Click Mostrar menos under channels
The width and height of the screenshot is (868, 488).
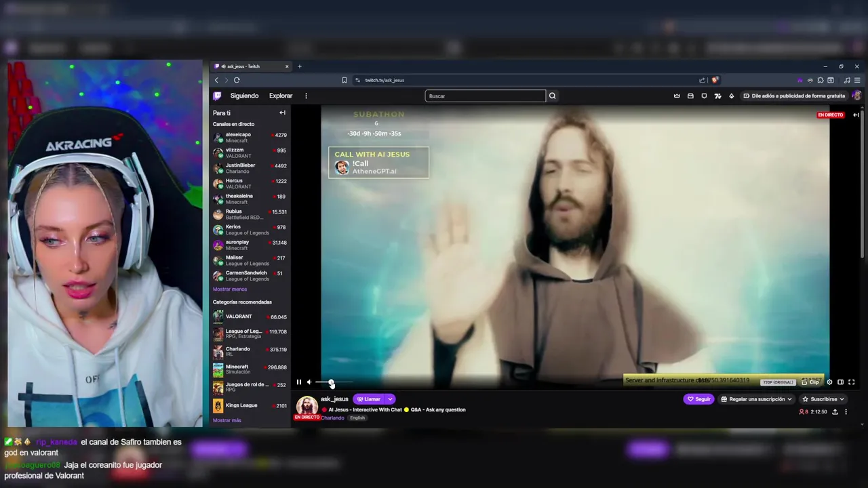pyautogui.click(x=230, y=289)
